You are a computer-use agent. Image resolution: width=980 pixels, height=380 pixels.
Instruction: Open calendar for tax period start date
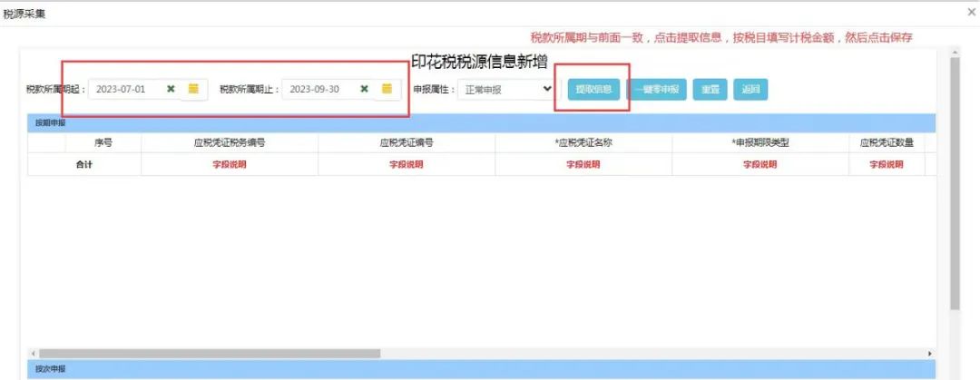193,89
